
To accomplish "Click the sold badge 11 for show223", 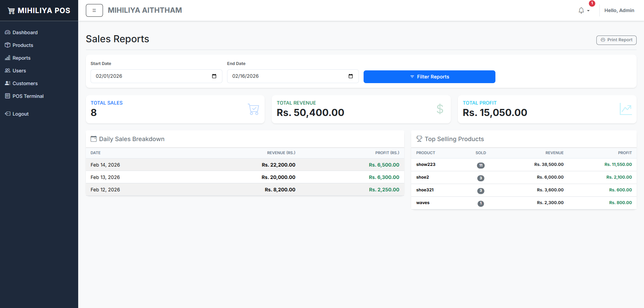I will pos(481,165).
